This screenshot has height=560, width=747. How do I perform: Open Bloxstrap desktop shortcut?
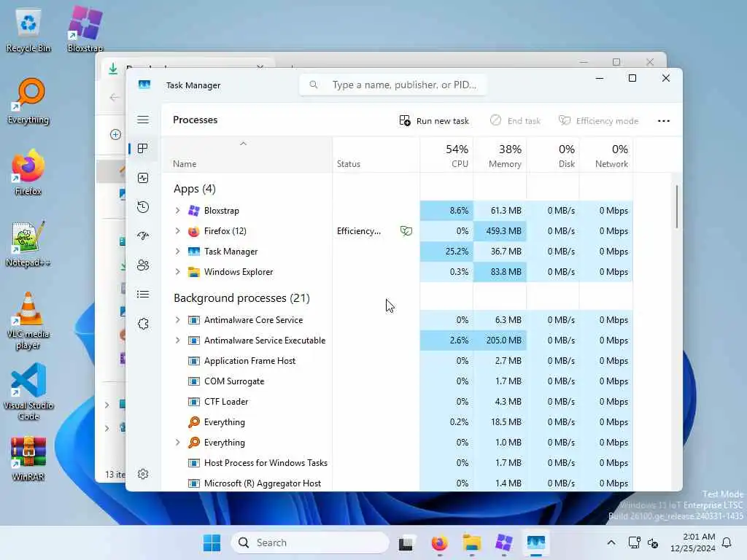(85, 28)
